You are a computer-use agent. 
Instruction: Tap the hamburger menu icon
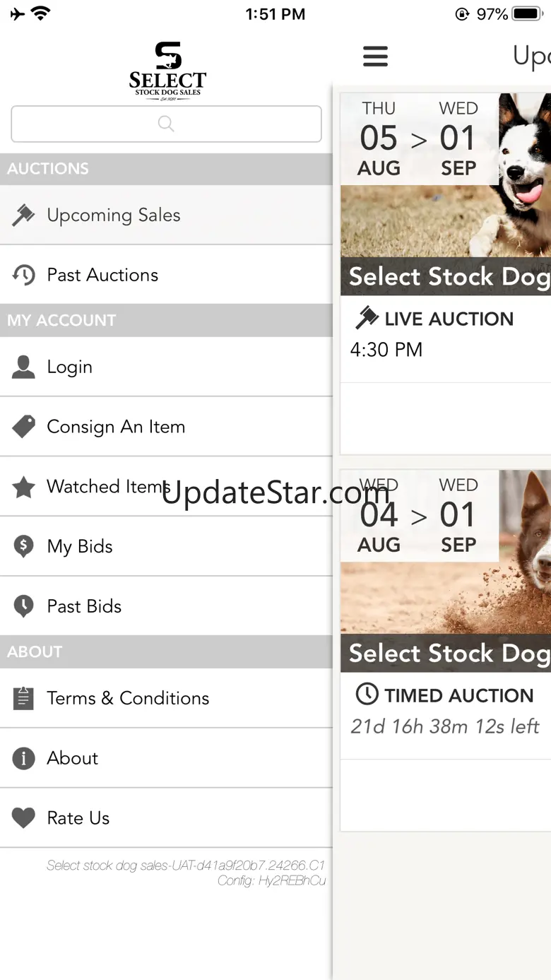coord(375,57)
